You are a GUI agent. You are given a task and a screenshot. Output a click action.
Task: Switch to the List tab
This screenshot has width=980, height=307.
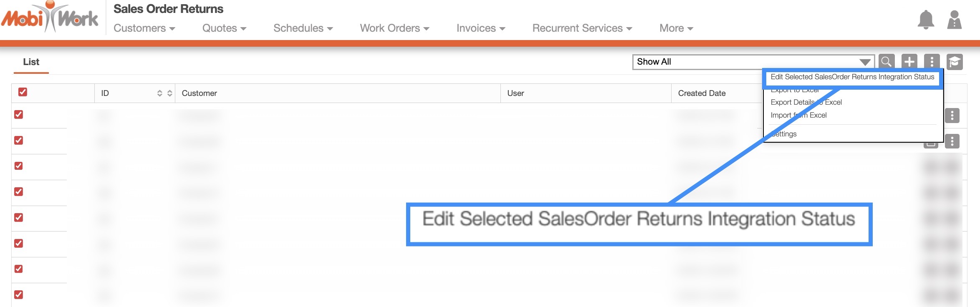pos(31,62)
